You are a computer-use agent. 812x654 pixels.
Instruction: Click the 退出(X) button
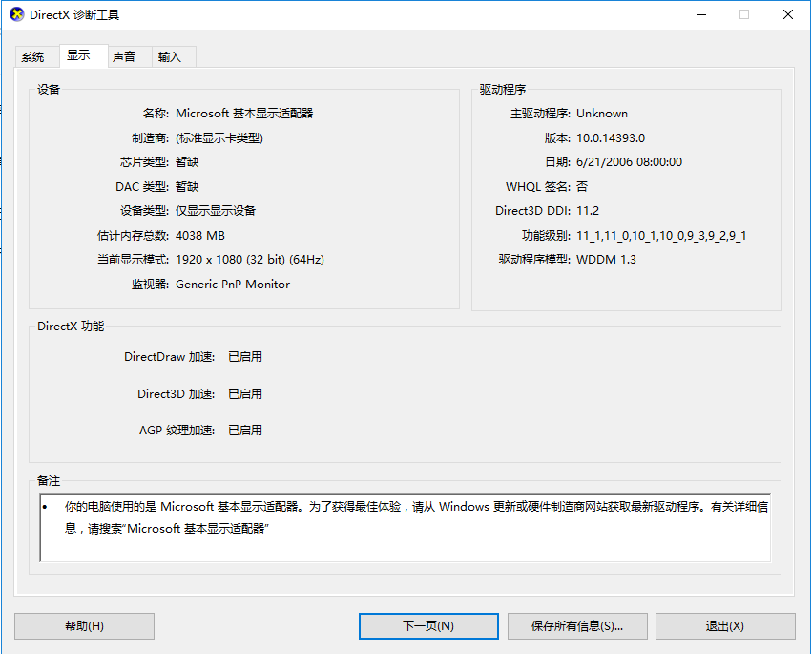pos(725,626)
